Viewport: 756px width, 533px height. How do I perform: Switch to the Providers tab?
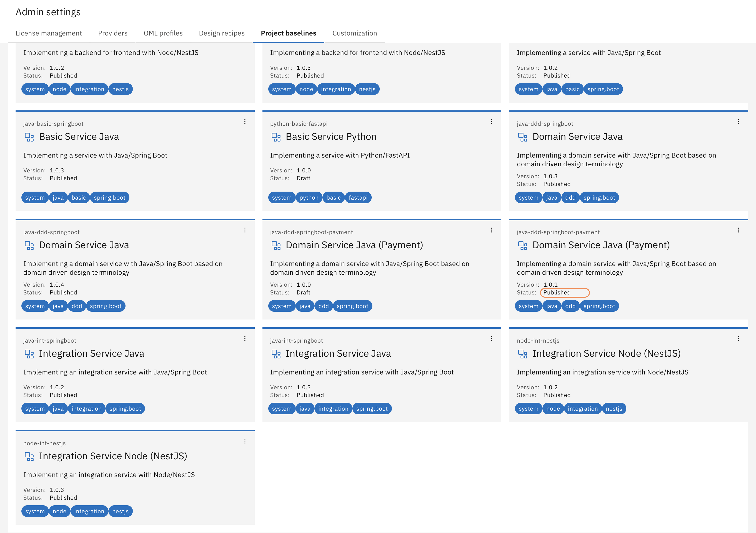pos(113,33)
